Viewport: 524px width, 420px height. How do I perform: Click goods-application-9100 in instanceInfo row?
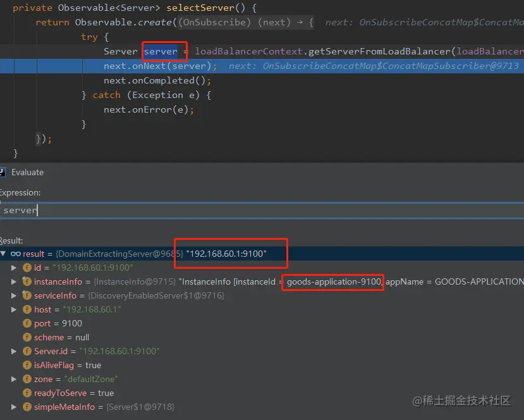tap(334, 282)
